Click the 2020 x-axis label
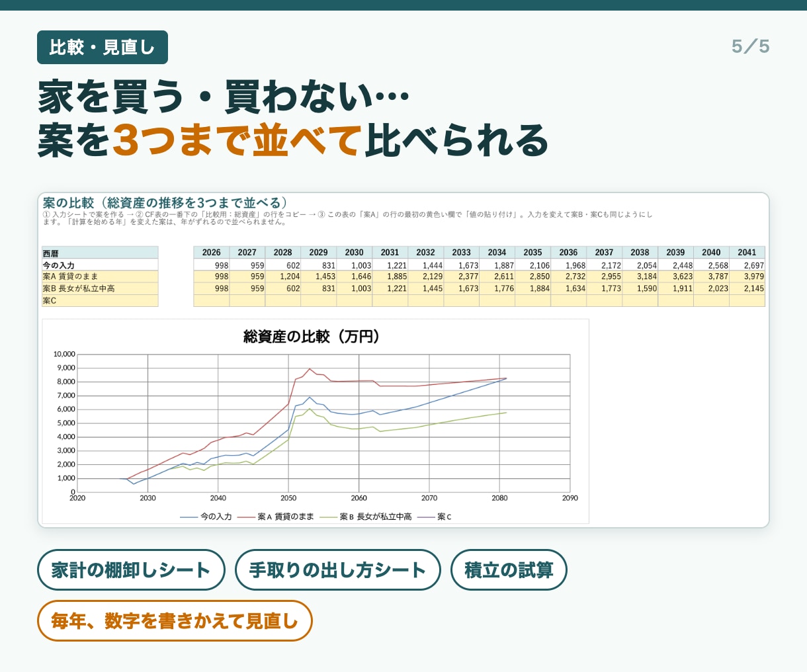The width and height of the screenshot is (807, 672). (77, 498)
